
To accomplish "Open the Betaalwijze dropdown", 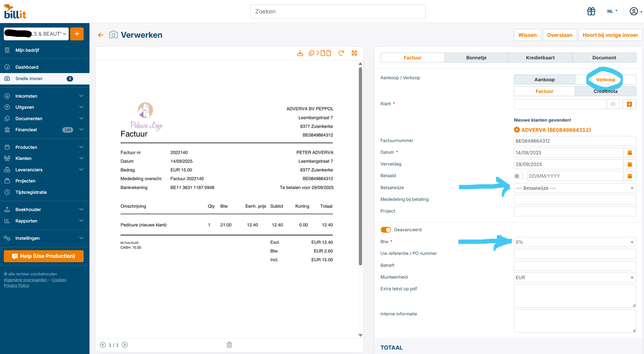I will [x=575, y=188].
